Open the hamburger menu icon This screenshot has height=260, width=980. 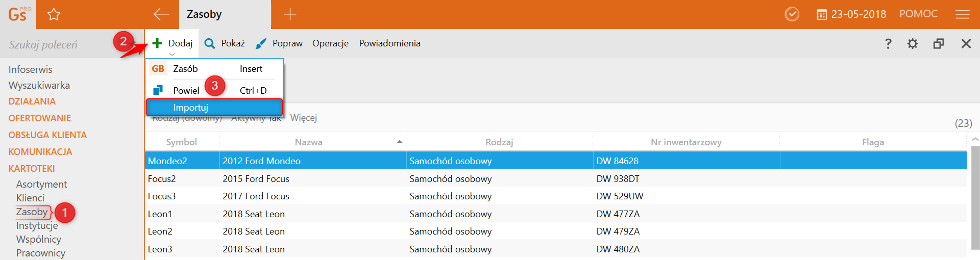click(x=963, y=14)
